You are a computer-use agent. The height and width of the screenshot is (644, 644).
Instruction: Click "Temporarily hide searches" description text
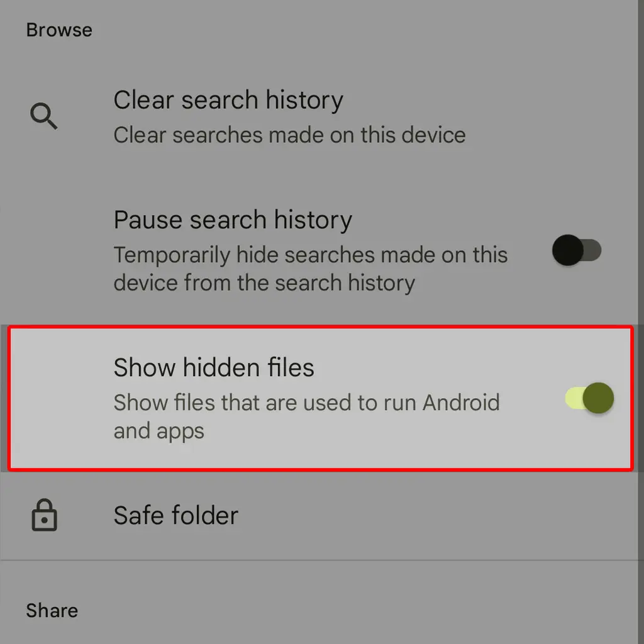pos(311,269)
